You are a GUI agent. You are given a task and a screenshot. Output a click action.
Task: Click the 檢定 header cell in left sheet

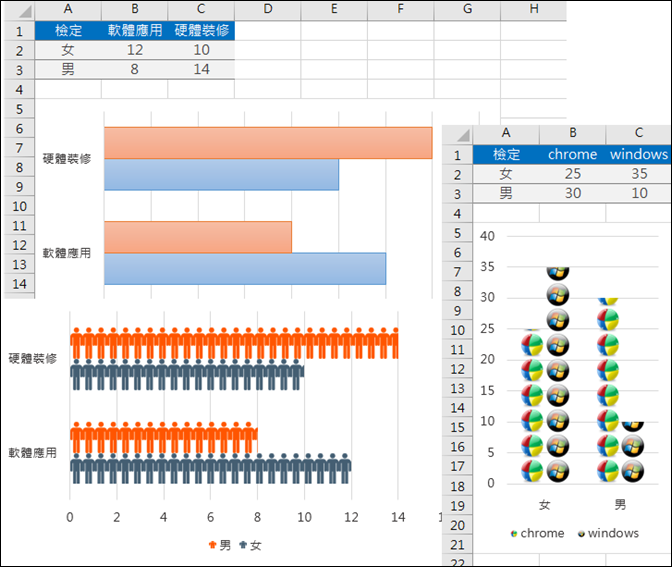[x=68, y=30]
